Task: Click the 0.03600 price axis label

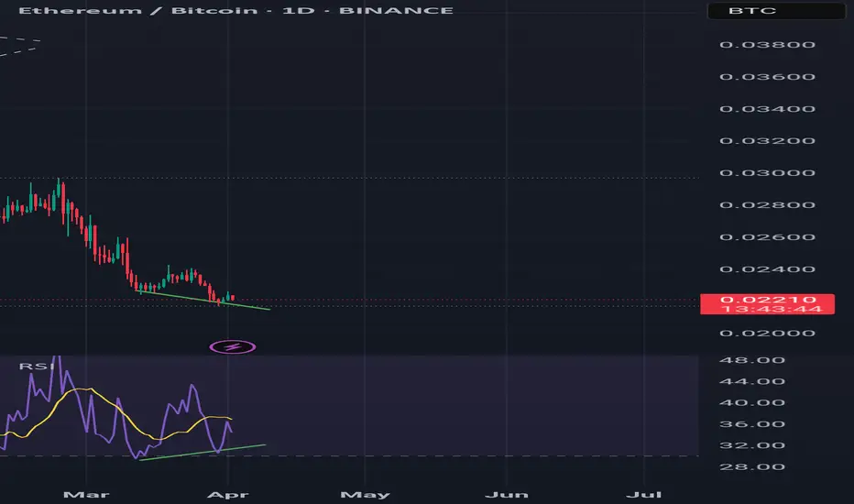Action: (x=767, y=77)
